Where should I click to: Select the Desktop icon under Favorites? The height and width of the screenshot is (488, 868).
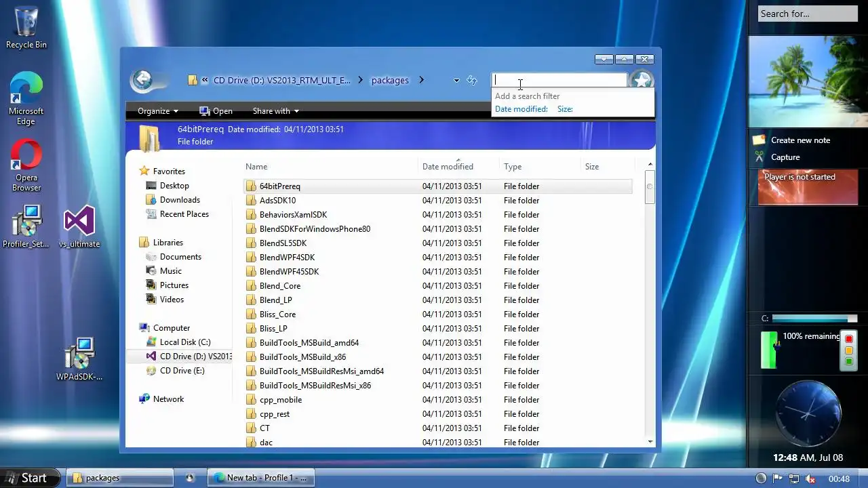pos(152,186)
